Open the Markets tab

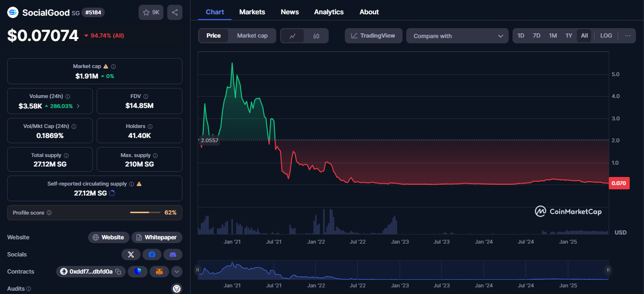[x=252, y=12]
